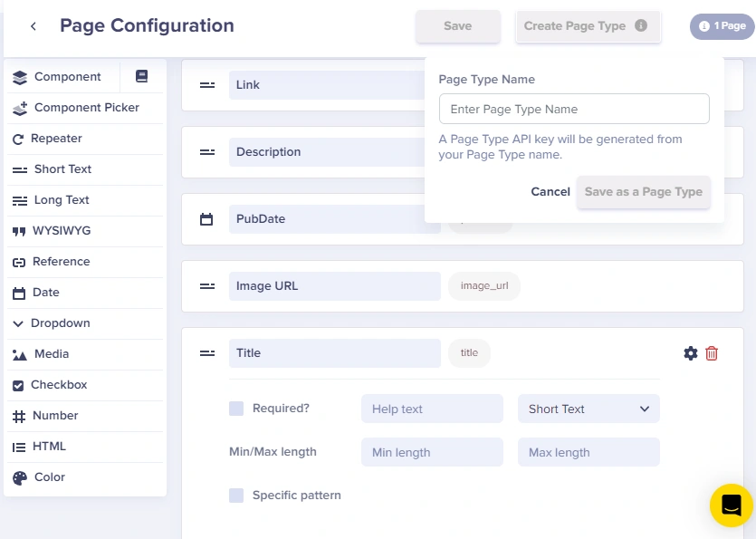Click the 1 Page badge
This screenshot has height=539, width=756.
click(x=723, y=26)
